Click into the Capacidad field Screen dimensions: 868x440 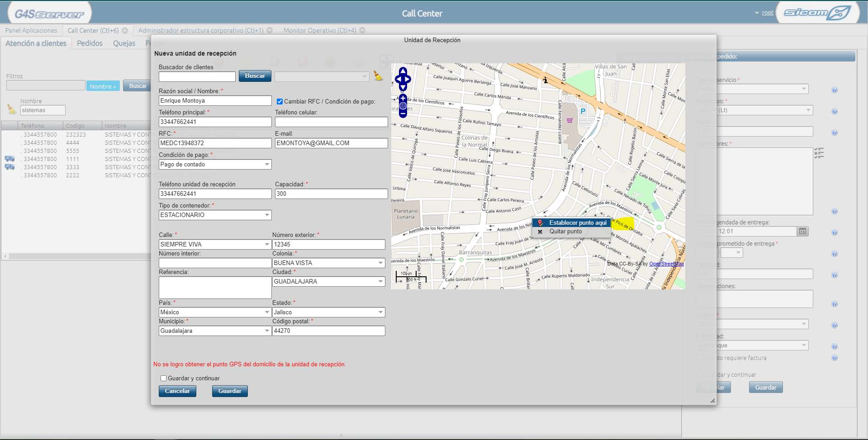(x=331, y=194)
